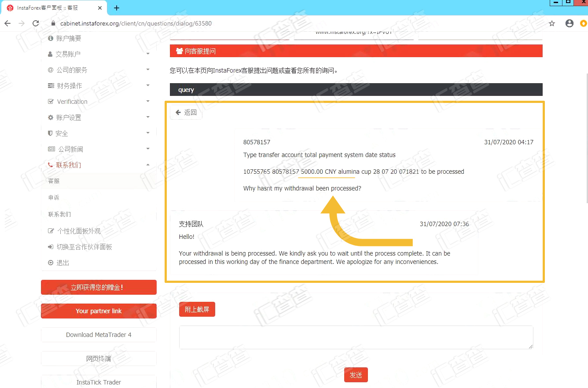Click the browser back arrow
Viewport: 588px width, 388px height.
(x=7, y=23)
